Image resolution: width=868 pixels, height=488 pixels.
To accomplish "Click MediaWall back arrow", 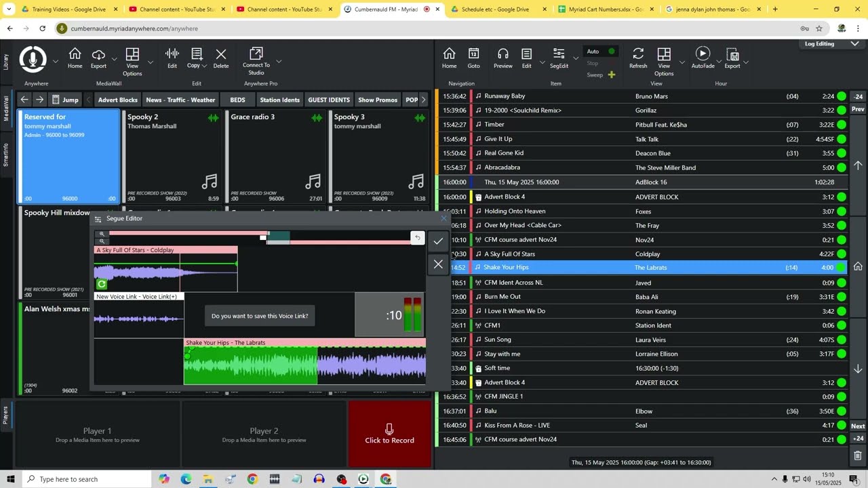I will point(24,100).
